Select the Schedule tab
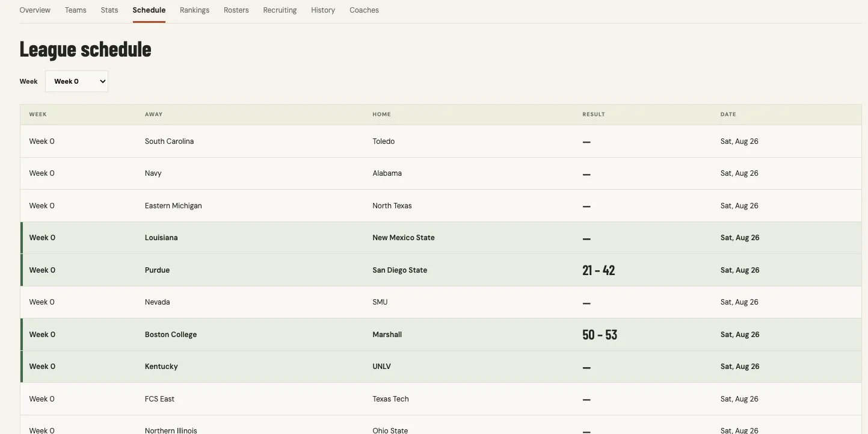The height and width of the screenshot is (434, 868). (149, 10)
